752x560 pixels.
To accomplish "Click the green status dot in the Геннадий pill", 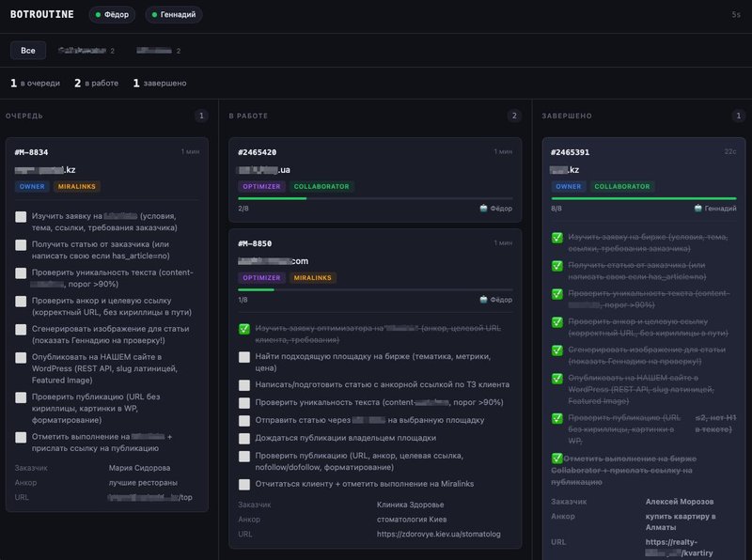I will tap(154, 15).
